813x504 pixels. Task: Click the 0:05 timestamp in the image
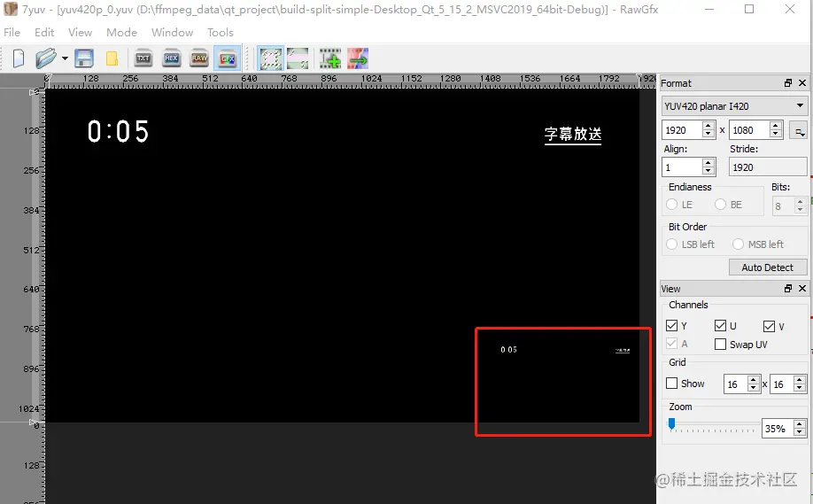(118, 131)
